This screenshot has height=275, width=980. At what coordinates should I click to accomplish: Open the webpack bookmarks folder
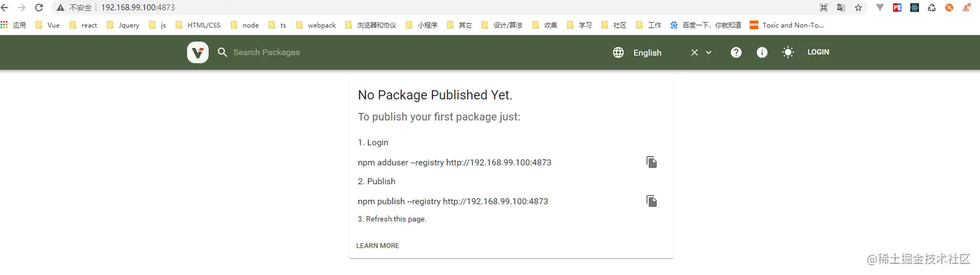(316, 25)
